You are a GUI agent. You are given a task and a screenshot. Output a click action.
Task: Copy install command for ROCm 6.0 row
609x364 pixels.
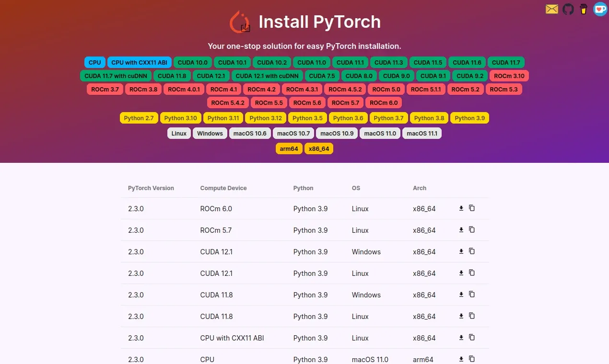tap(472, 208)
